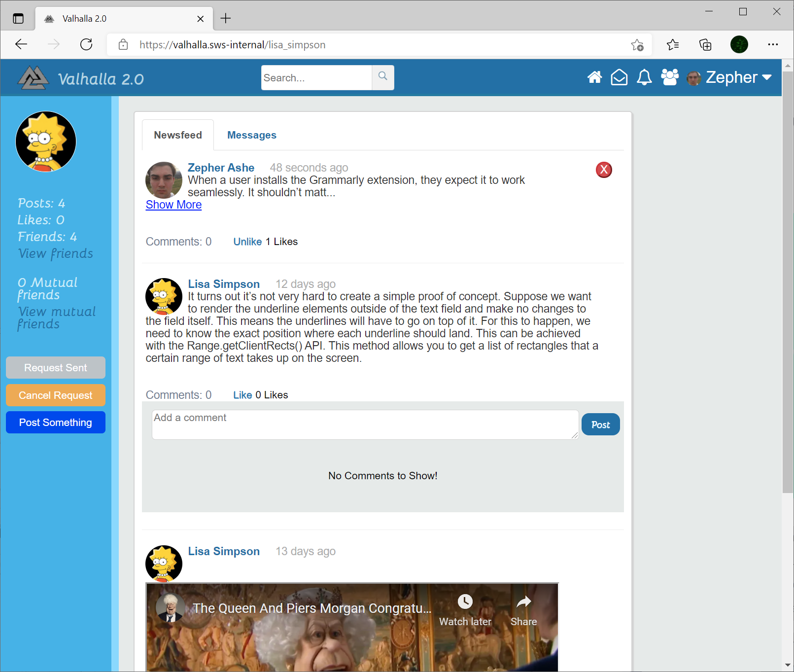Click the scrollbar up arrow
794x672 pixels.
[788, 65]
